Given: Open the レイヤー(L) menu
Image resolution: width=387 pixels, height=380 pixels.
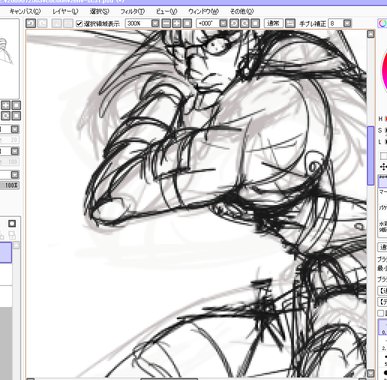Looking at the screenshot, I should pyautogui.click(x=65, y=11).
